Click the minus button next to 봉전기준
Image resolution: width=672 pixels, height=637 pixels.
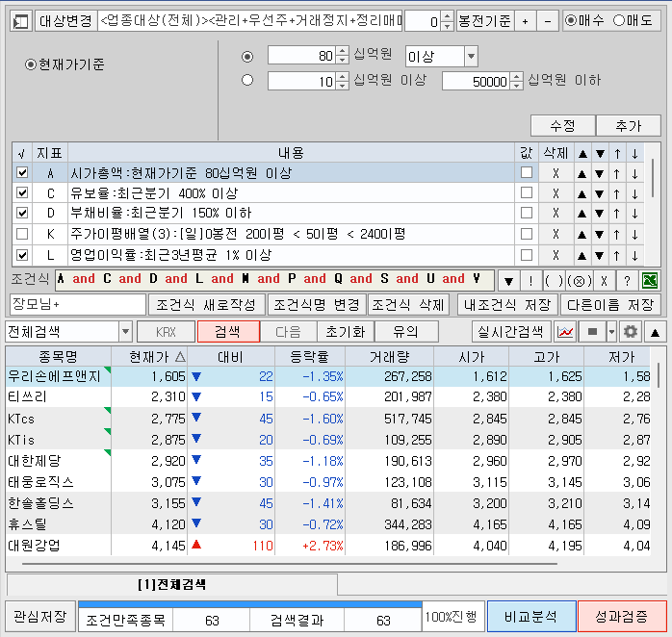[x=548, y=21]
